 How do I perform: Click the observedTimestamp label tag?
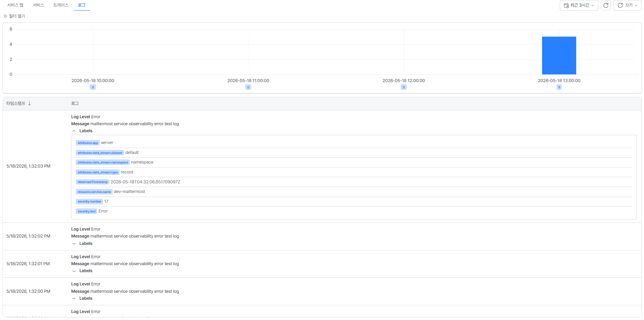[x=93, y=182]
